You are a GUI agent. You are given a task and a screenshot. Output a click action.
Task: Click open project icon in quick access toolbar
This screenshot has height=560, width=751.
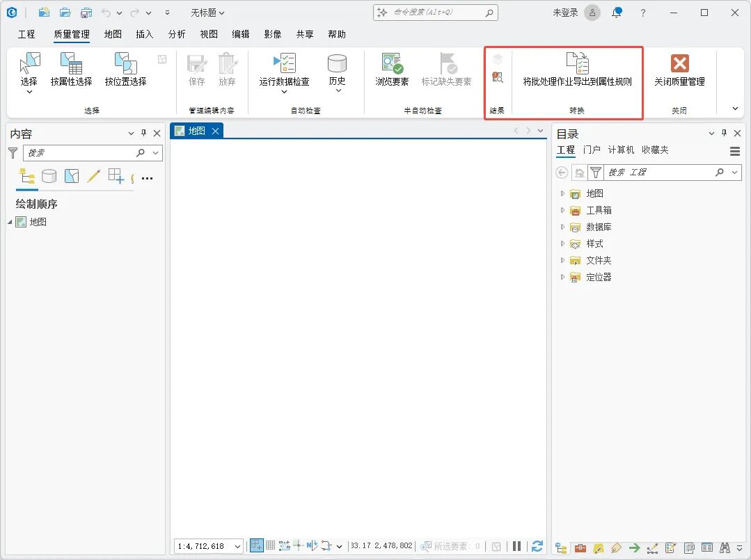tap(65, 13)
